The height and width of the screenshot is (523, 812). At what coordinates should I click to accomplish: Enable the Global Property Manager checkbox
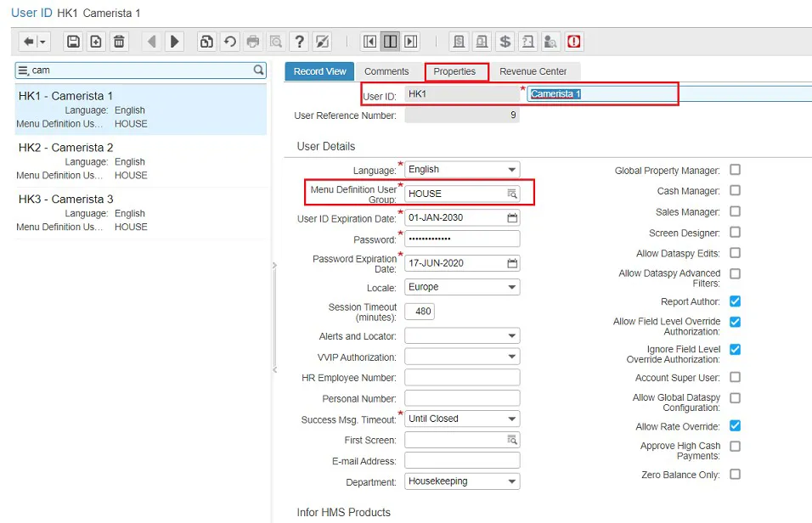click(x=735, y=170)
